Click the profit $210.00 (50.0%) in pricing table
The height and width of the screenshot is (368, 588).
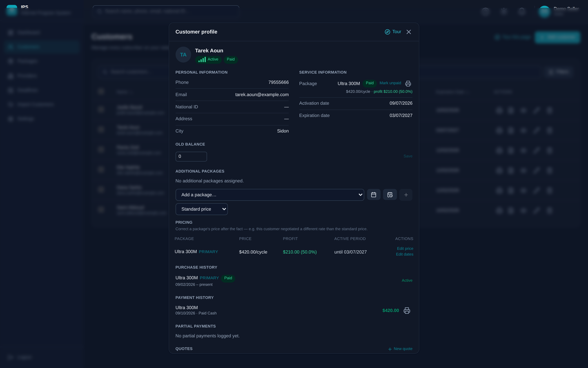pyautogui.click(x=300, y=252)
